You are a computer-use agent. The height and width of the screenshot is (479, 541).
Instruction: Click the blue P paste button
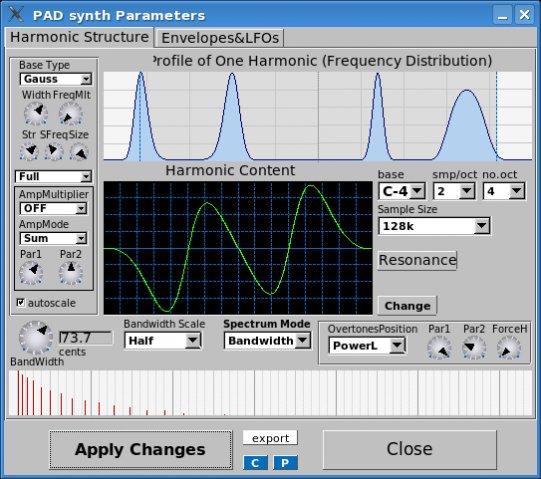[285, 463]
